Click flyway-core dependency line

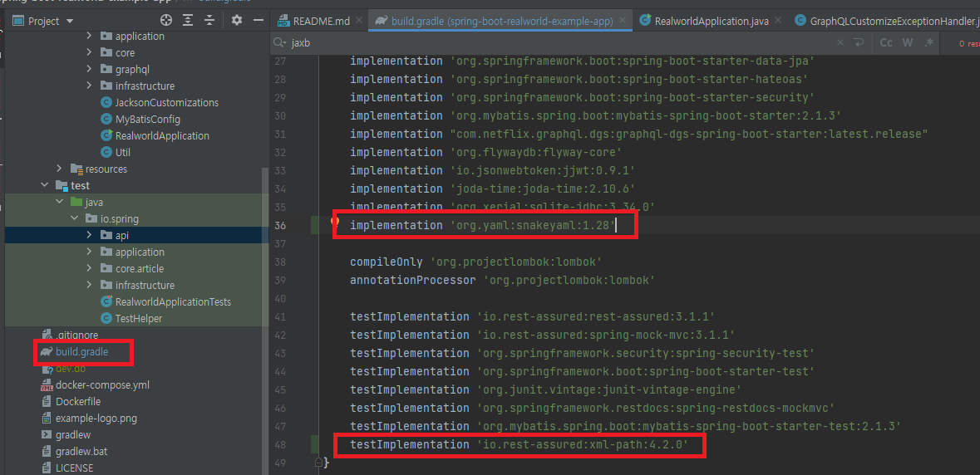[485, 152]
